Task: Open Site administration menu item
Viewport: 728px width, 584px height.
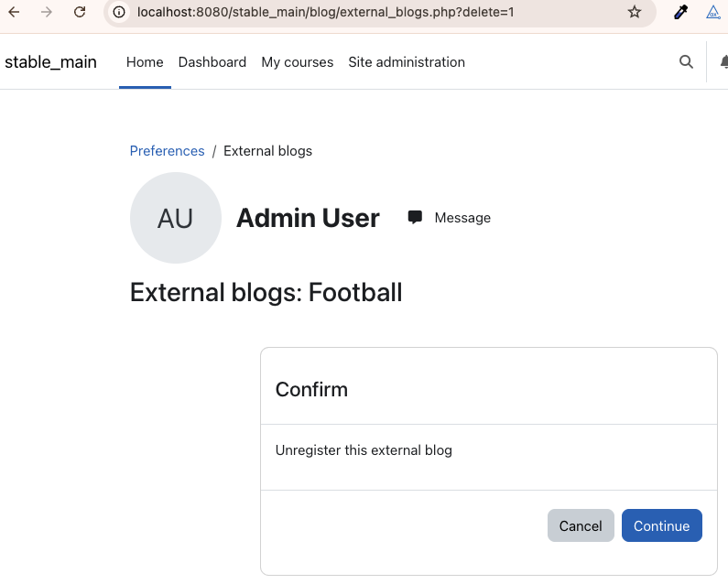Action: tap(407, 62)
